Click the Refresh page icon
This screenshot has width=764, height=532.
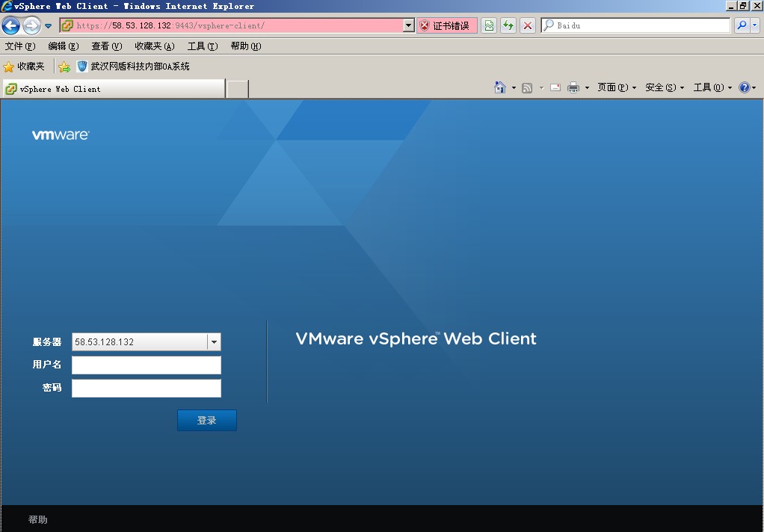[508, 26]
